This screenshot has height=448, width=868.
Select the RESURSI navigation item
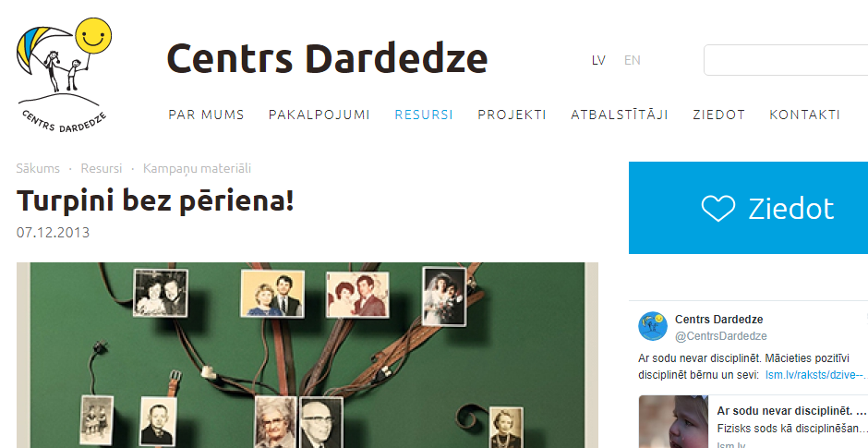tap(424, 115)
